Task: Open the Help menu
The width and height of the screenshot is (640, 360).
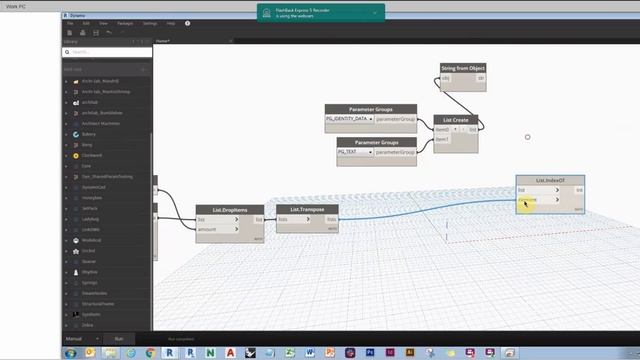Action: click(x=171, y=24)
